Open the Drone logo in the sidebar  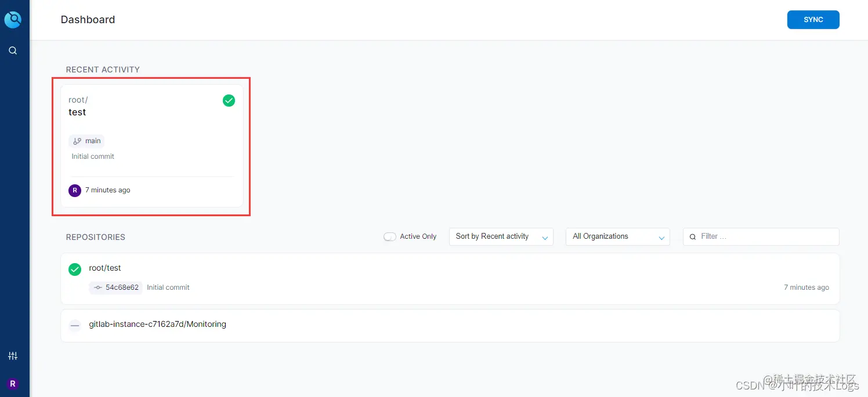pos(13,20)
